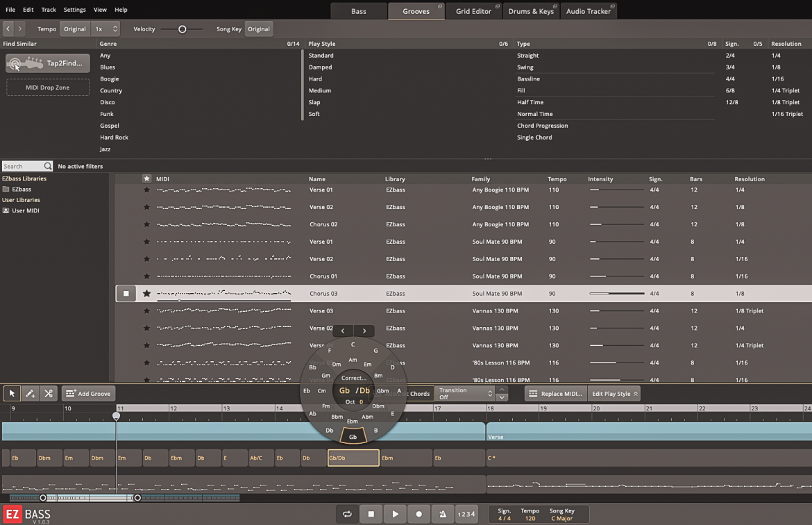
Task: Click the Replace MIDI button
Action: point(556,393)
